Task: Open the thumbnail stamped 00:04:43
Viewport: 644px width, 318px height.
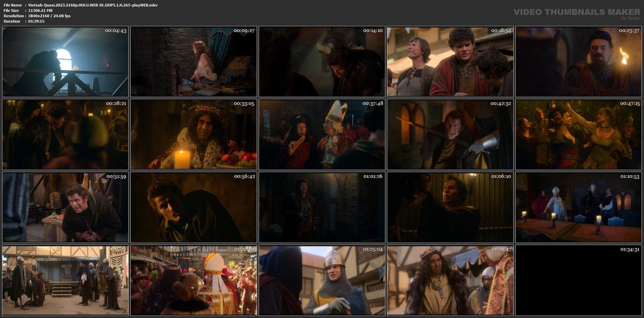Action: (65, 61)
